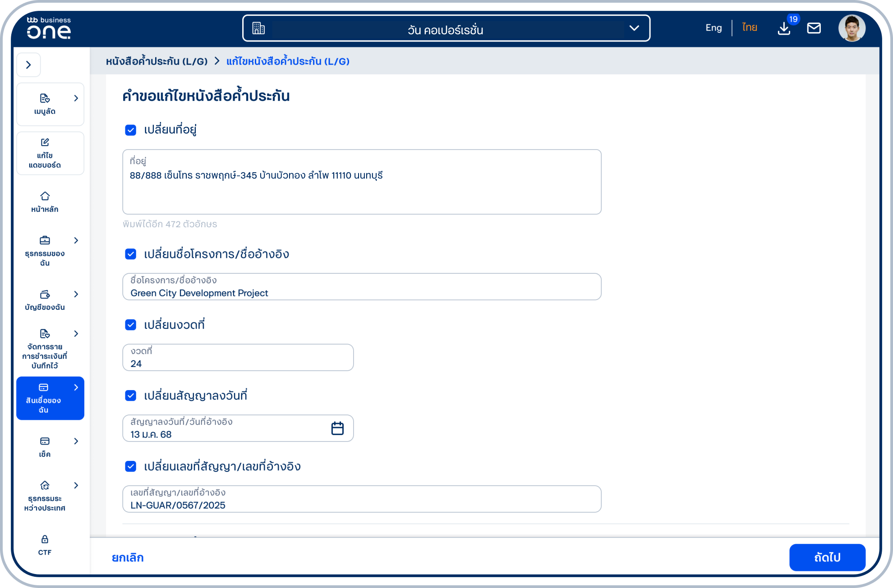Expand the My Accounts sidebar submenu

click(x=76, y=294)
